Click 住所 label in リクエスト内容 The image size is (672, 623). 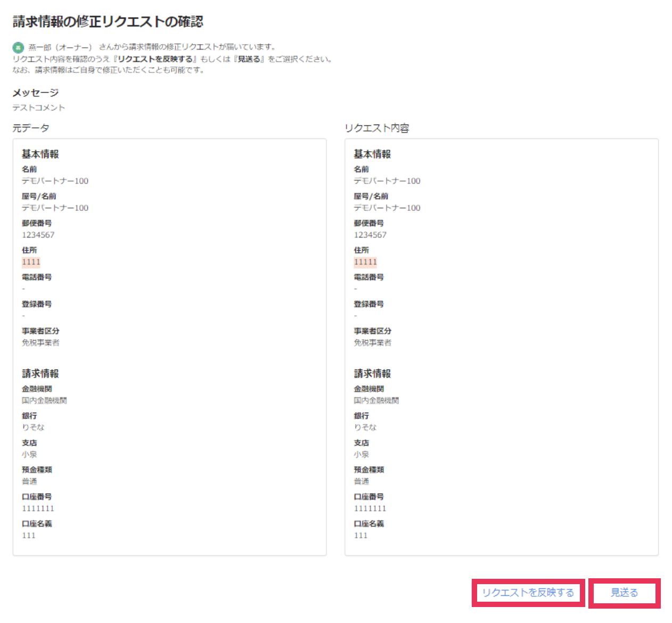(x=362, y=250)
